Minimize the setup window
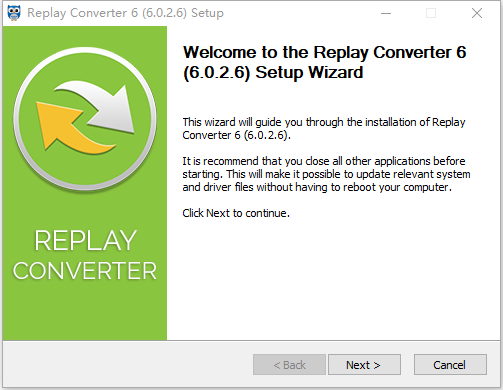The width and height of the screenshot is (503, 390). 386,13
